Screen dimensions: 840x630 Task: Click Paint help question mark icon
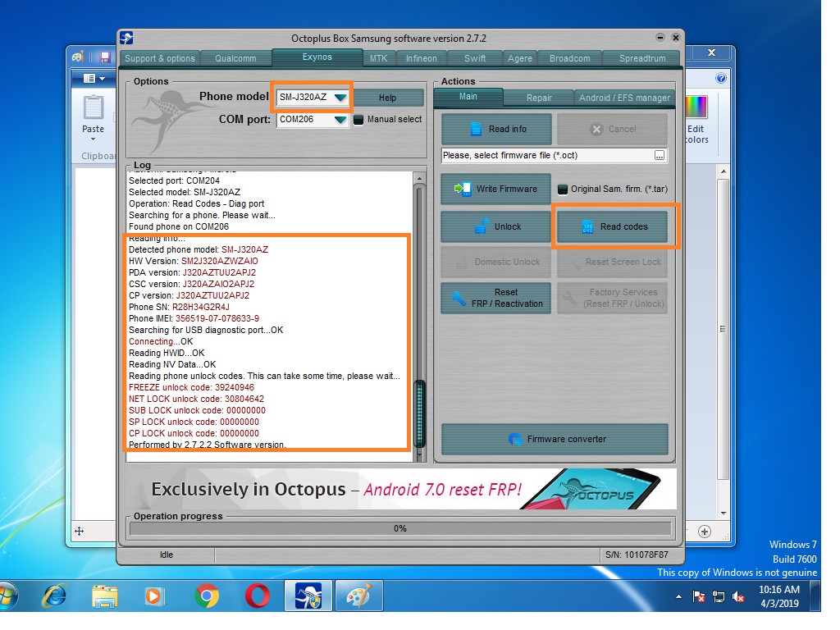[721, 78]
